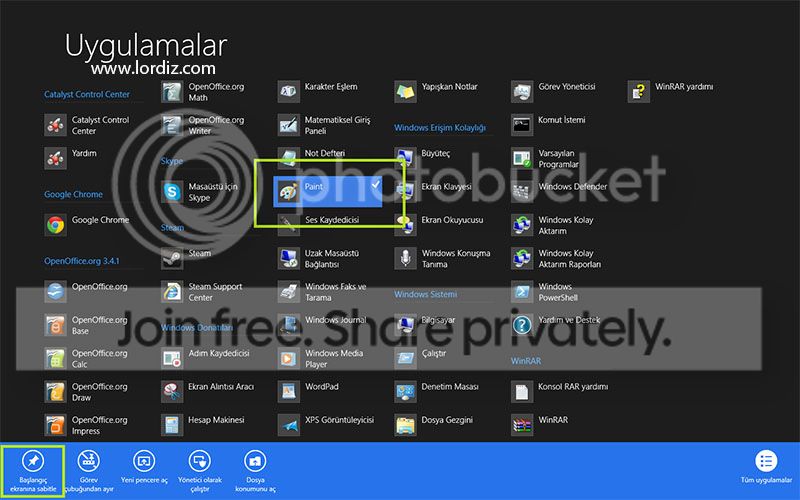Open Dosya Gezgini file explorer
The width and height of the screenshot is (800, 500).
point(405,424)
